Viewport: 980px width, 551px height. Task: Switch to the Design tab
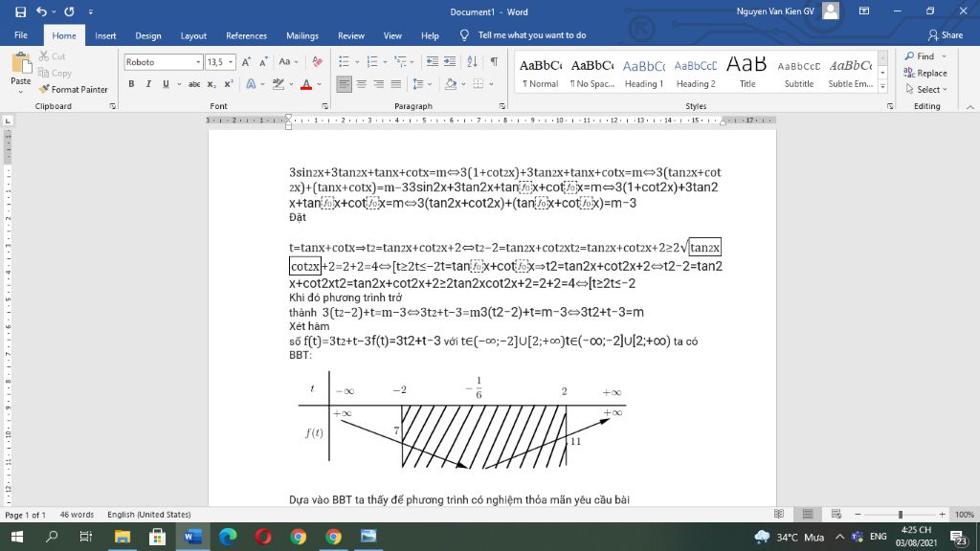(148, 35)
